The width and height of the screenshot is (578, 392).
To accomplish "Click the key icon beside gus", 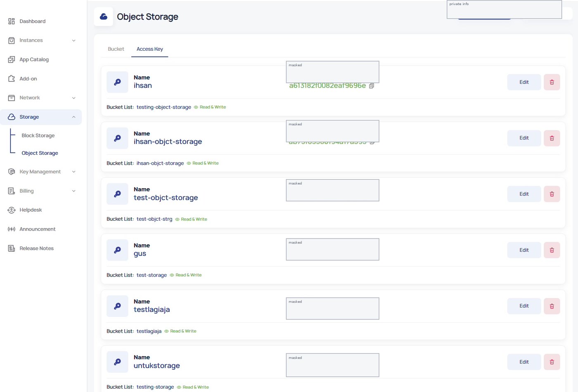I will coord(117,250).
